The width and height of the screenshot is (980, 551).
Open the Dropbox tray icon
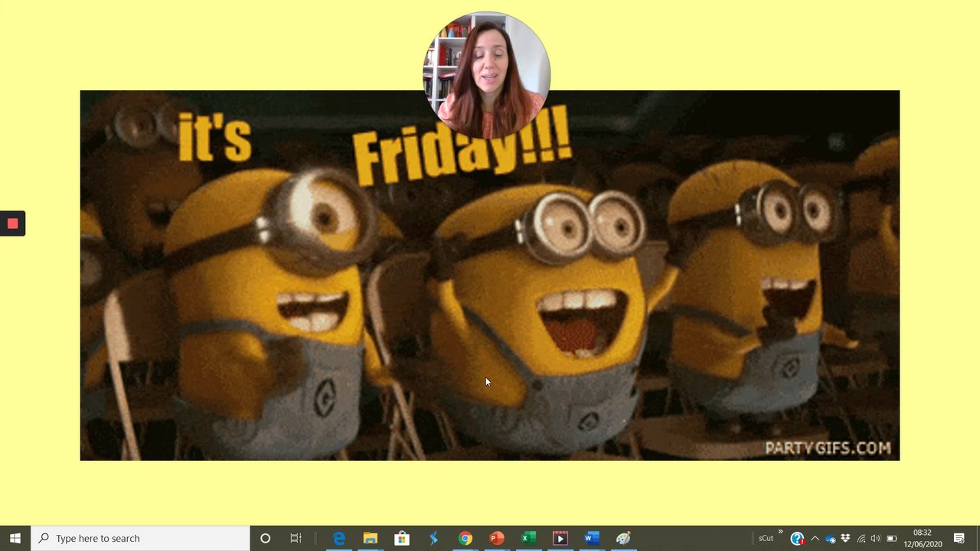[845, 538]
